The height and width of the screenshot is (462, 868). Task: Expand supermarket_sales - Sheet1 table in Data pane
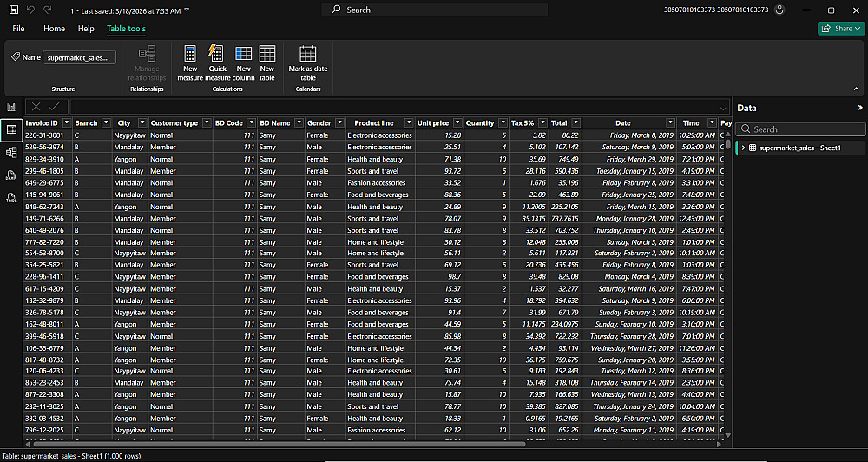[x=744, y=148]
